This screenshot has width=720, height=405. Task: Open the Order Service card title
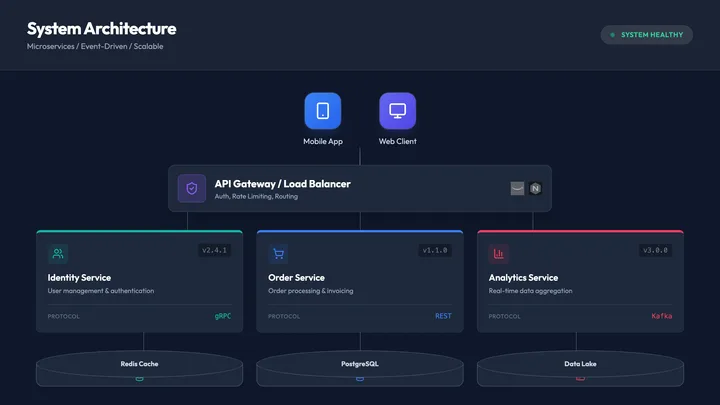[x=296, y=278]
